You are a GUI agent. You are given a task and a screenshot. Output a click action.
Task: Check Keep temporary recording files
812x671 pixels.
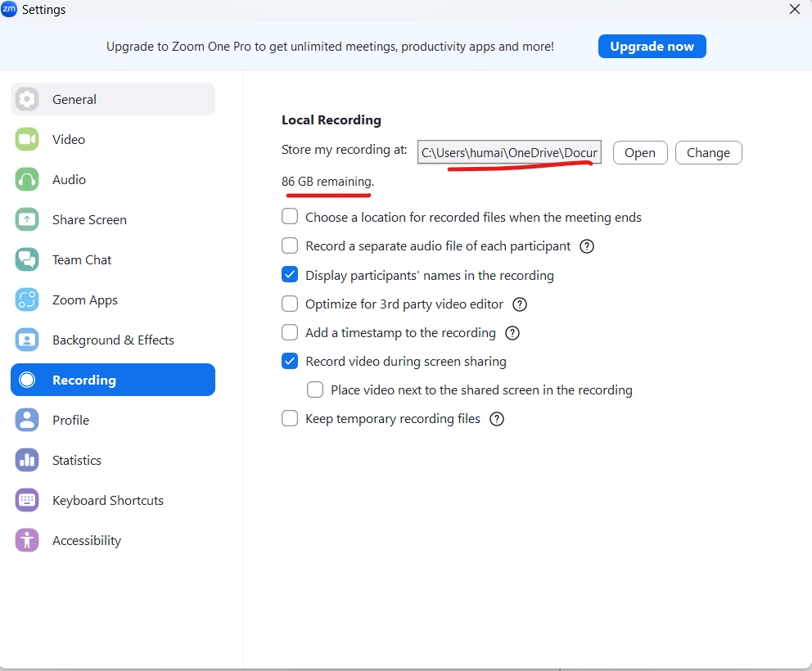[x=290, y=418]
